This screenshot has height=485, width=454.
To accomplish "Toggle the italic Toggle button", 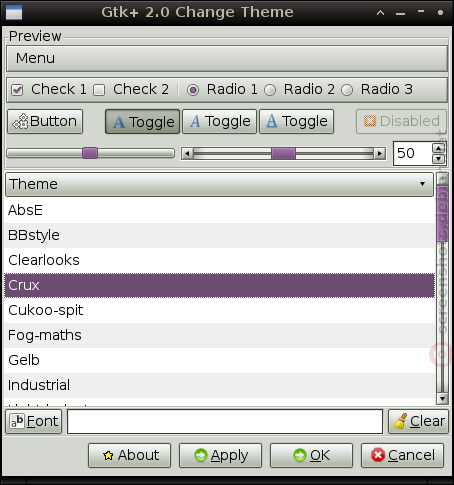I will click(220, 121).
